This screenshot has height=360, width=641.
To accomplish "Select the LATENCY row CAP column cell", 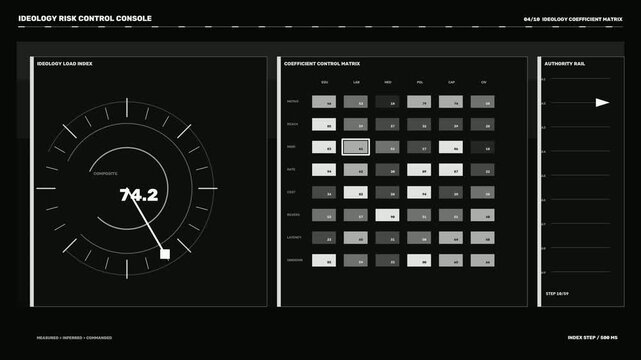I will pyautogui.click(x=450, y=238).
